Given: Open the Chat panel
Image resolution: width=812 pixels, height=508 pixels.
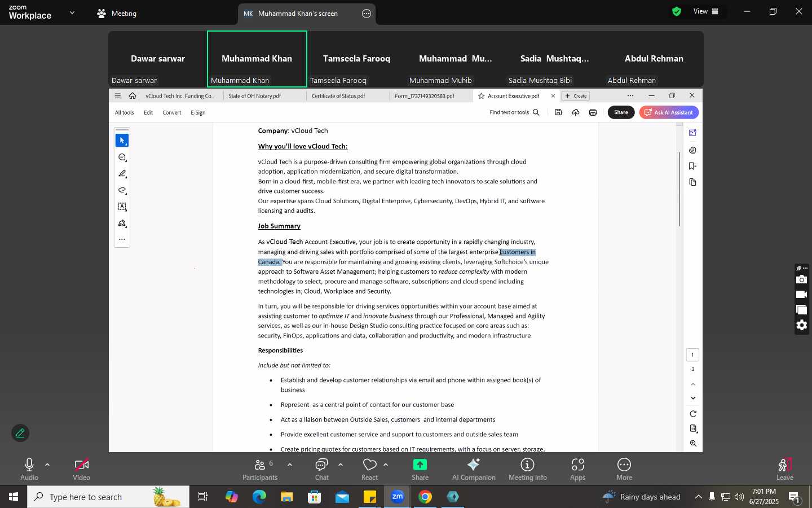Looking at the screenshot, I should 322,469.
